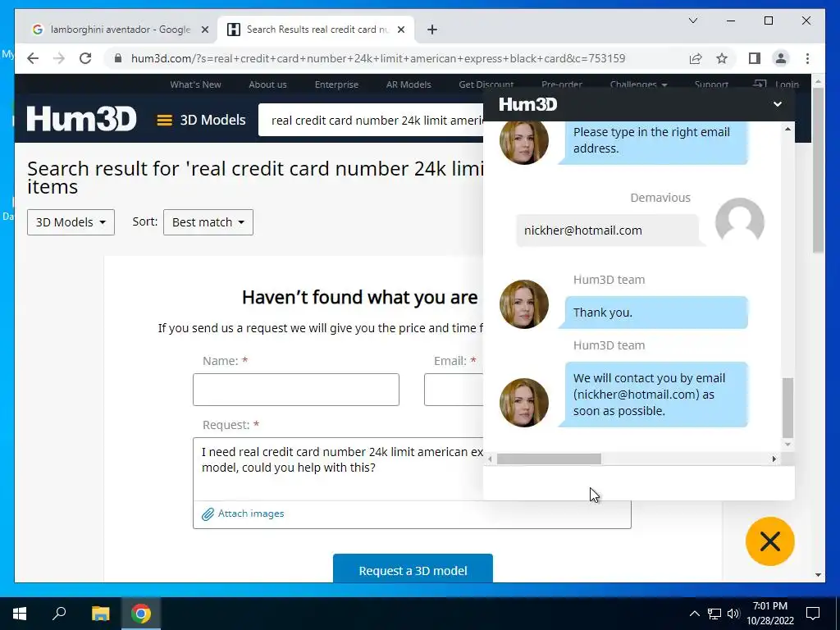The width and height of the screenshot is (840, 630).
Task: Open the Support link
Action: point(711,84)
